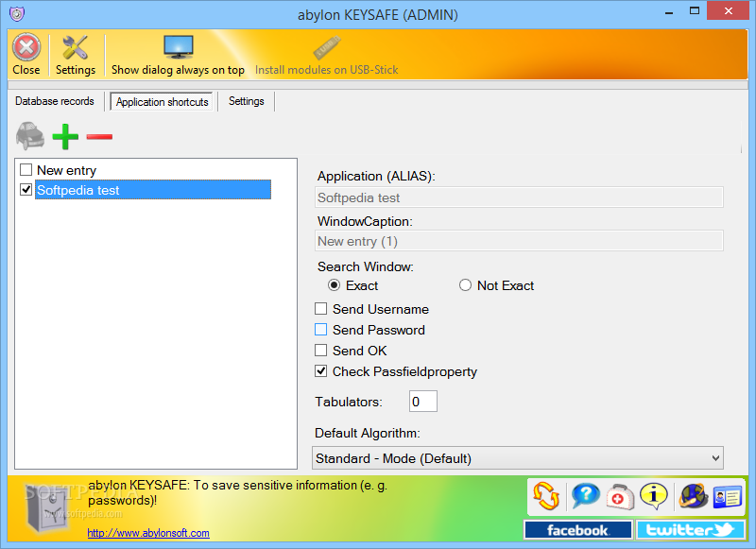Uncheck Check Passfieldproperty checkbox
Screen dimensions: 756x549
tap(320, 370)
